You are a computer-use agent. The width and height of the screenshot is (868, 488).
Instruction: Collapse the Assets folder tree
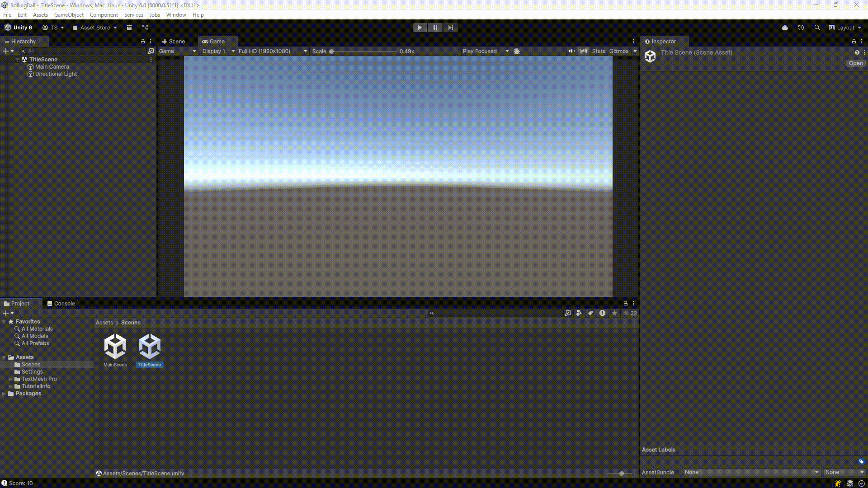[4, 357]
